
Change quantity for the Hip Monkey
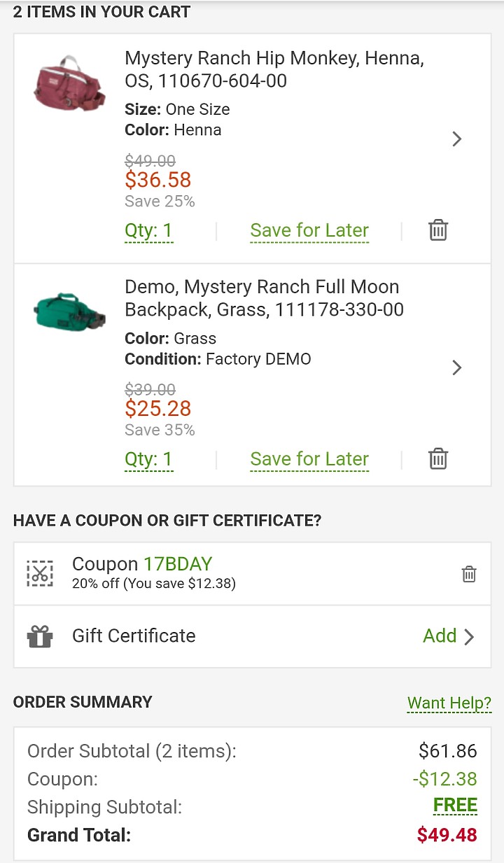[x=148, y=230]
